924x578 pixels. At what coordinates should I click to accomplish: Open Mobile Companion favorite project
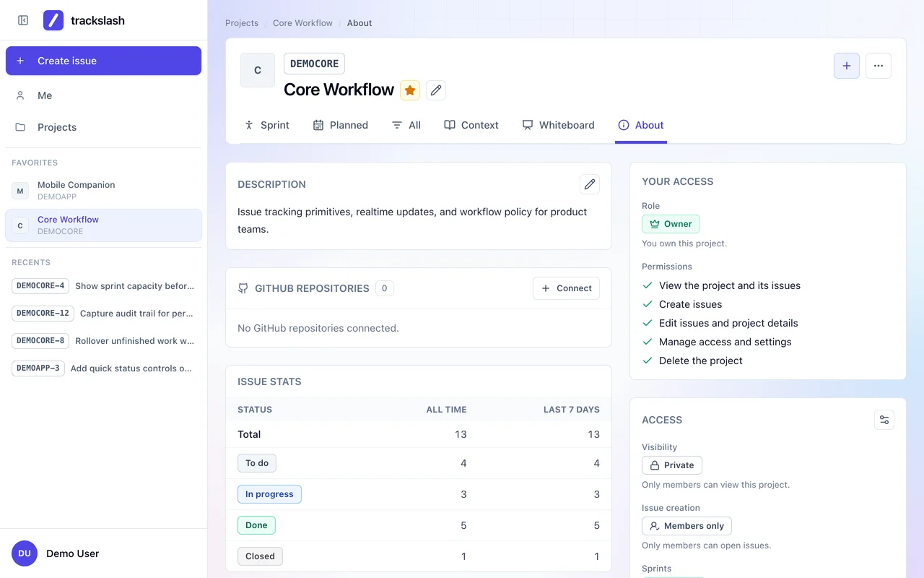tap(103, 191)
